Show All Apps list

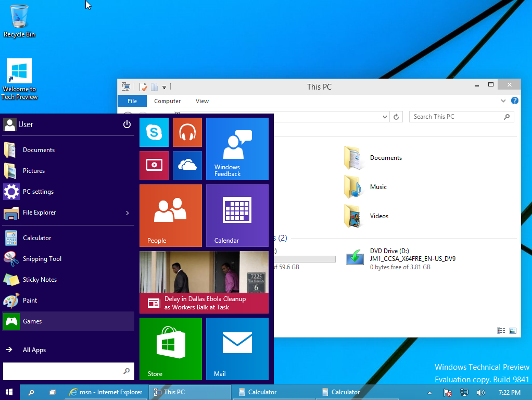[68, 350]
